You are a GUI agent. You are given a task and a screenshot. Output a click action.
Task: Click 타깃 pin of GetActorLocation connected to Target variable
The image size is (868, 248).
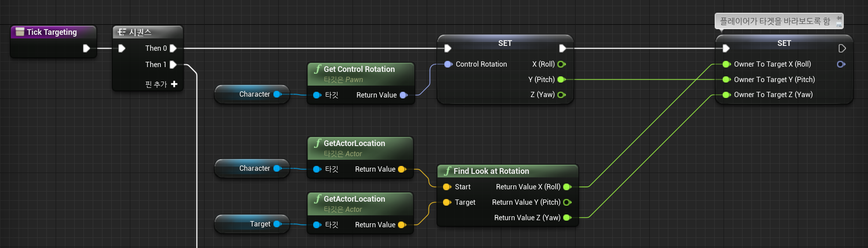[317, 225]
